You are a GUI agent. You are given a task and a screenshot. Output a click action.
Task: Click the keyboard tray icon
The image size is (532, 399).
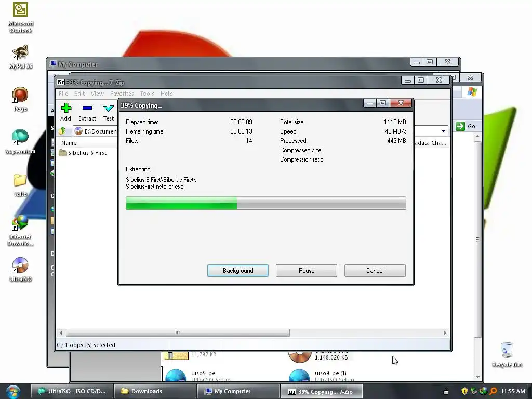[446, 392]
